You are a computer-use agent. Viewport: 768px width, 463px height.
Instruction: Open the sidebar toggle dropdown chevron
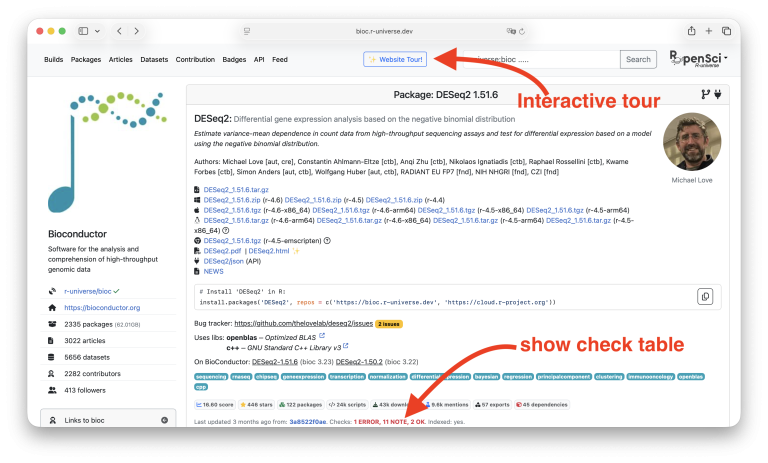pos(97,31)
